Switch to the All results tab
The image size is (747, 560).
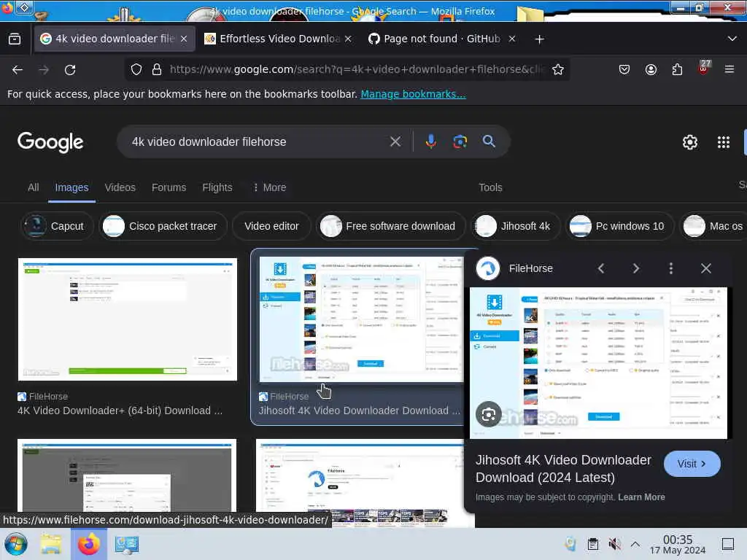pyautogui.click(x=34, y=187)
